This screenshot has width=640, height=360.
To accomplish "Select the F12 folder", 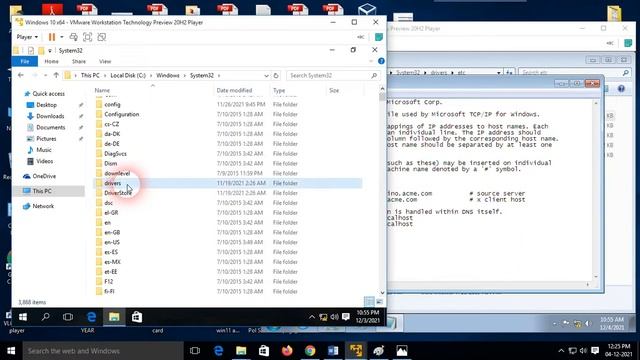I will [109, 282].
